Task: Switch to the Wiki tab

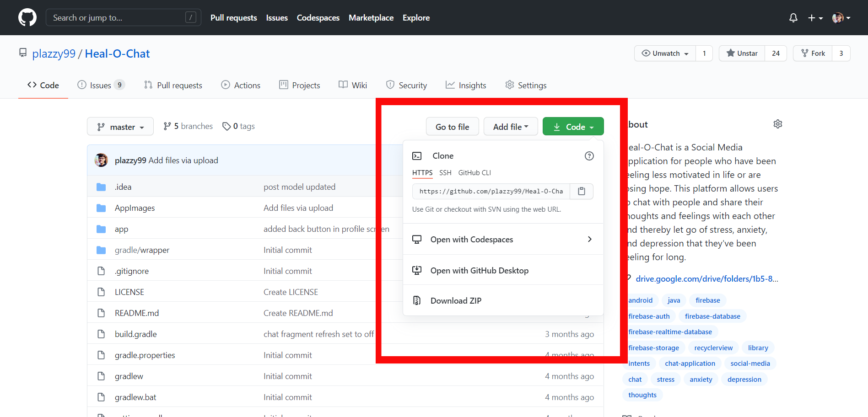Action: click(x=353, y=85)
